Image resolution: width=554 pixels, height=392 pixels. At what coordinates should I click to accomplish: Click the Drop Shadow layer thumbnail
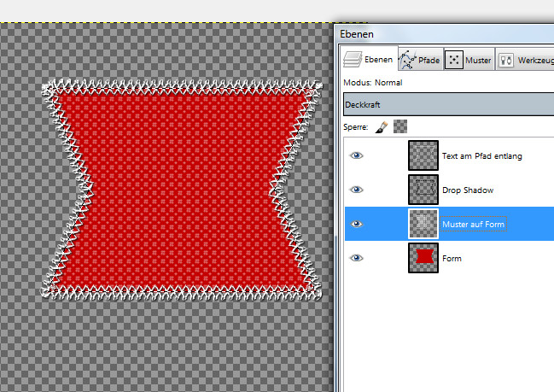coord(423,190)
